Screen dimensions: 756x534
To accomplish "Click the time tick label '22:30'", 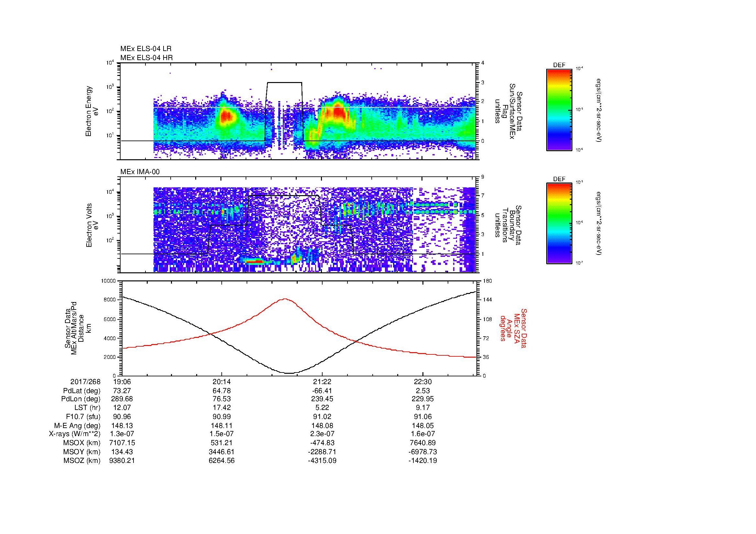I will (x=422, y=382).
